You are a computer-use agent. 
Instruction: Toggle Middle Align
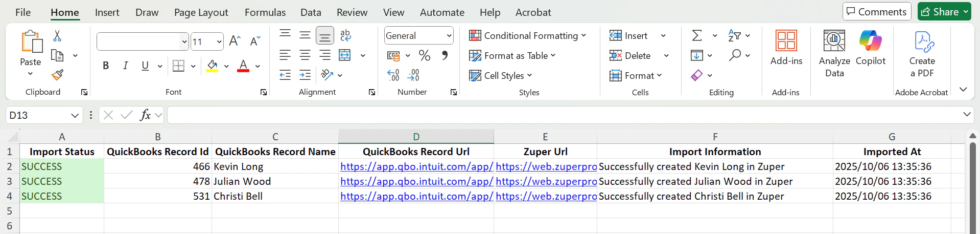tap(305, 35)
